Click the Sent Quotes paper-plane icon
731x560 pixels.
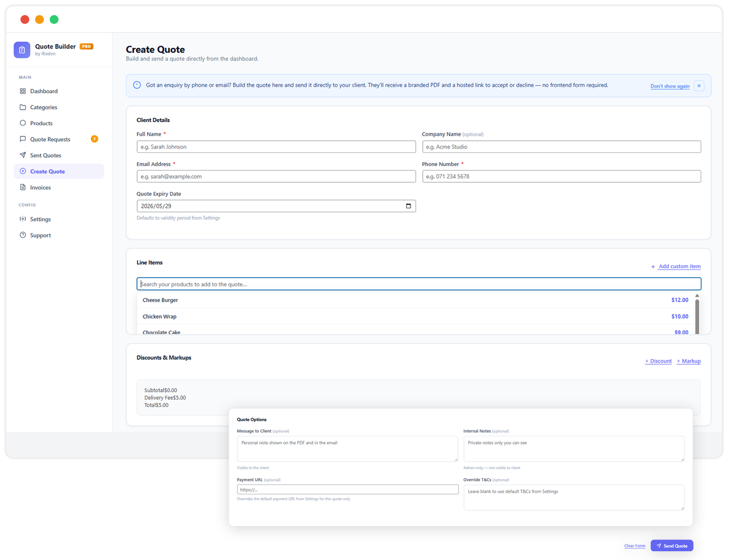point(23,155)
